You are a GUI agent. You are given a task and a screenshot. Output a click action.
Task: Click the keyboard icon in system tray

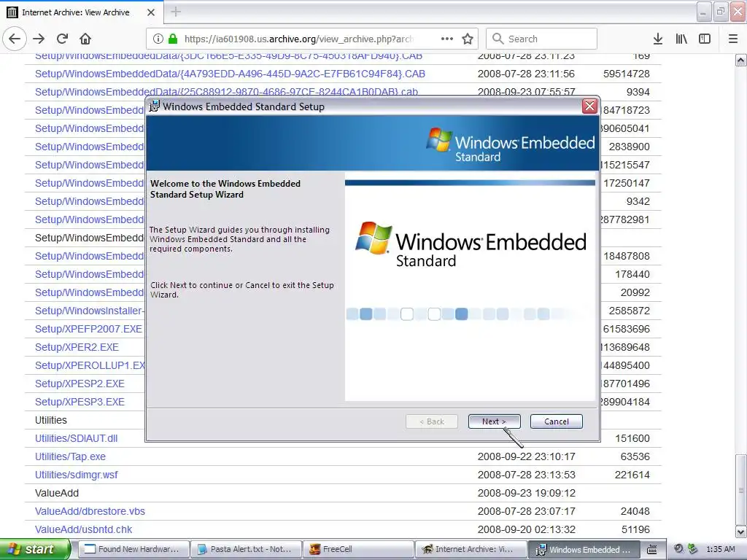pos(651,550)
